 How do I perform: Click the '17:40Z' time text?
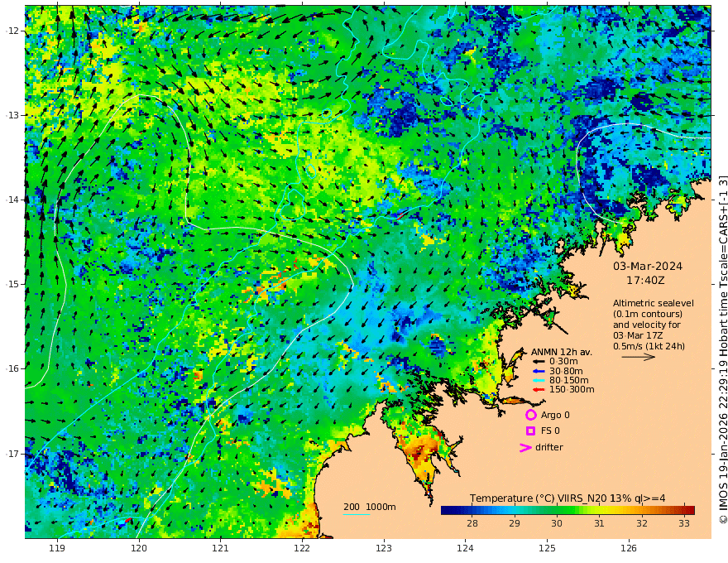coord(645,281)
